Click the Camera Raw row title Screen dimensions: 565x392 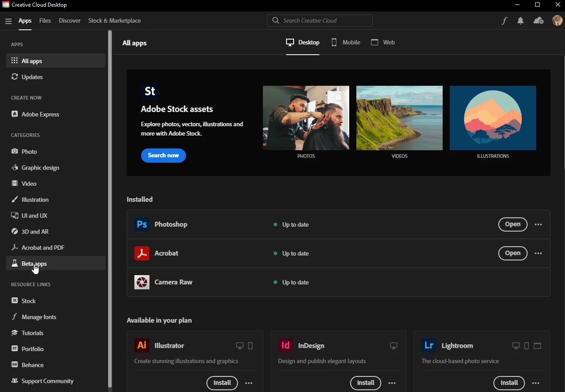pyautogui.click(x=174, y=282)
